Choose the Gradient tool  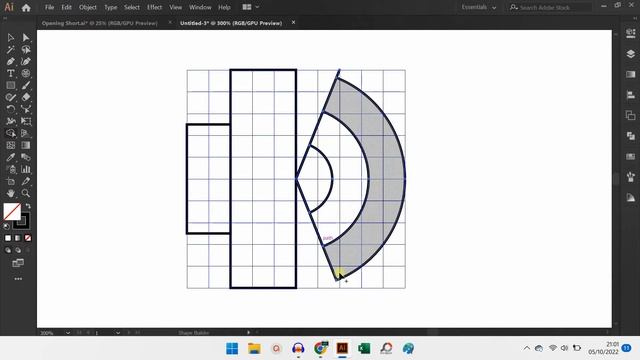click(x=26, y=145)
